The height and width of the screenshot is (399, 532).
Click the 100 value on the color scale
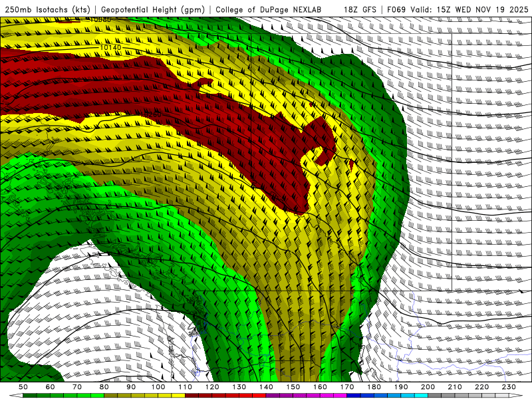(x=158, y=387)
